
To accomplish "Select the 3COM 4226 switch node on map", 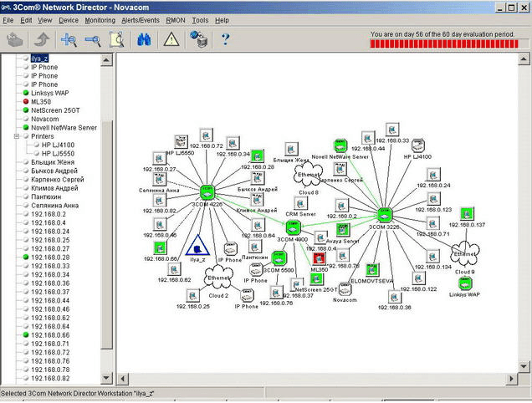I will [x=206, y=191].
